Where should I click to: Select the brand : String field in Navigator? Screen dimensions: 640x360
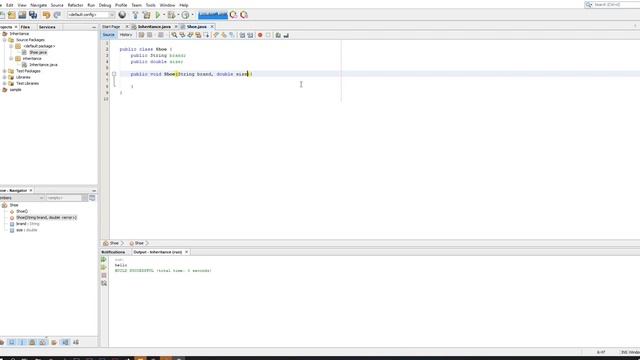[28, 224]
